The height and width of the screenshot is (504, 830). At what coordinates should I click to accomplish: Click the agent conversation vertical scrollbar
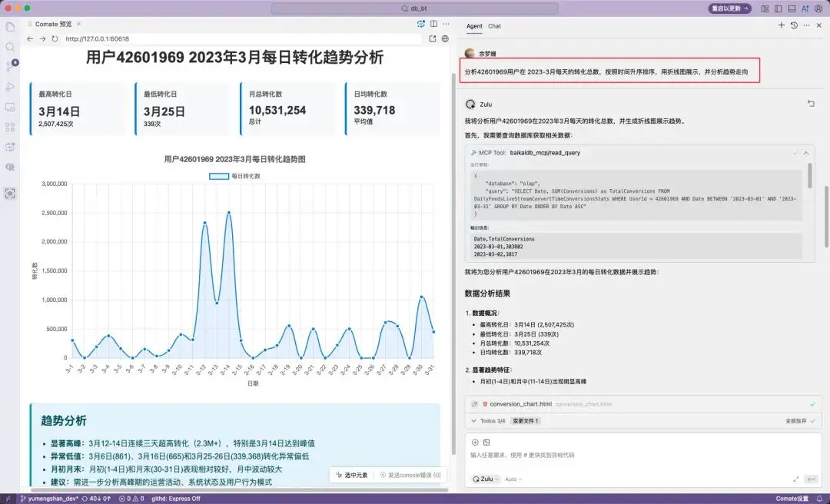pyautogui.click(x=826, y=217)
